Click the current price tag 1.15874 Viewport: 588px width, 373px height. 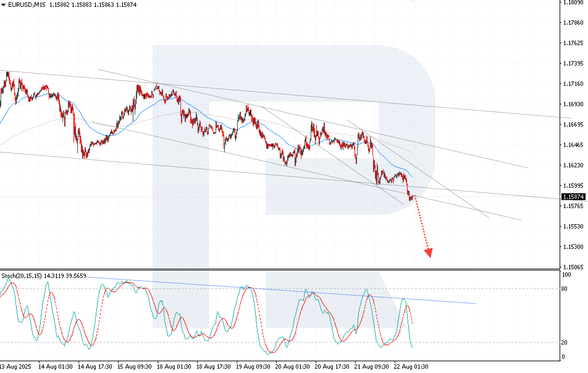(x=573, y=197)
